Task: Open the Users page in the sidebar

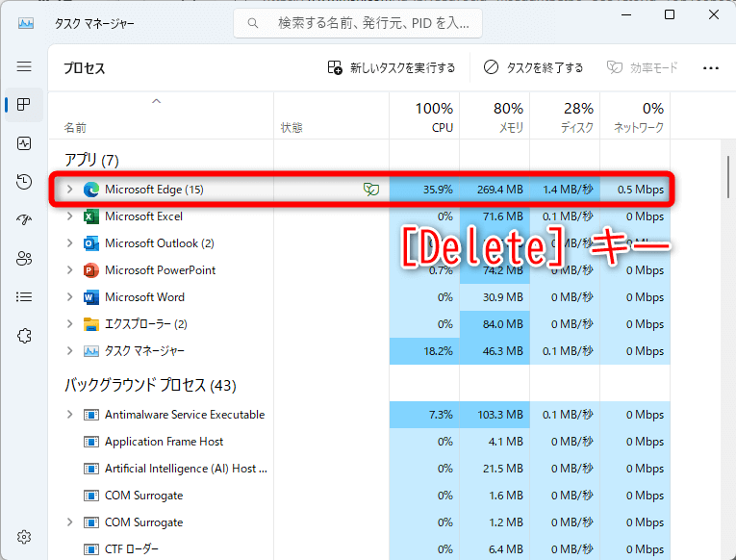Action: (24, 258)
